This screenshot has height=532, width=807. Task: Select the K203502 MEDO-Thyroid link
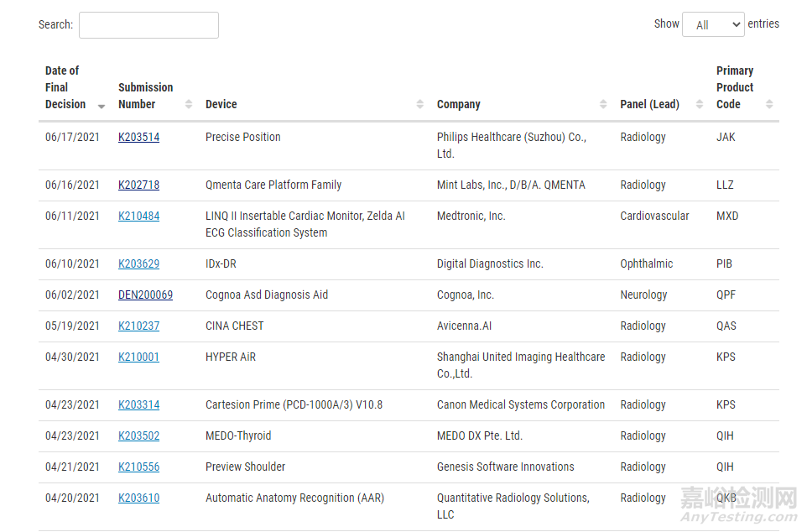point(138,436)
